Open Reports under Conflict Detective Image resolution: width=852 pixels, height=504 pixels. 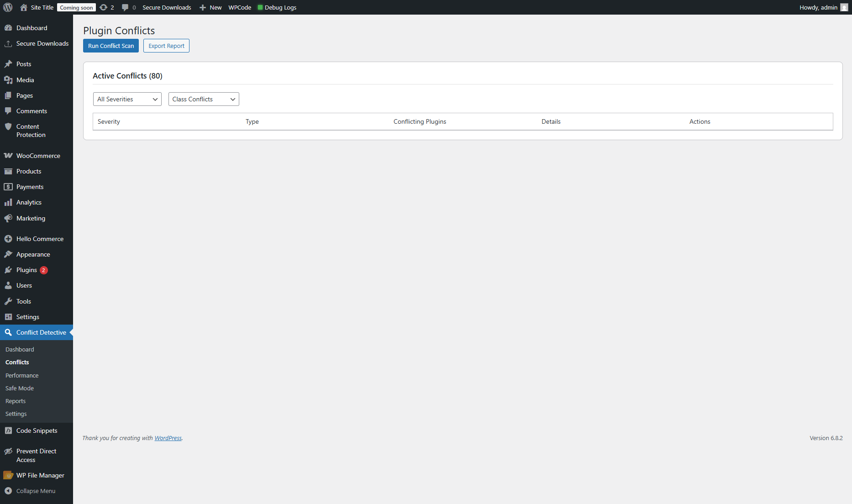click(16, 401)
